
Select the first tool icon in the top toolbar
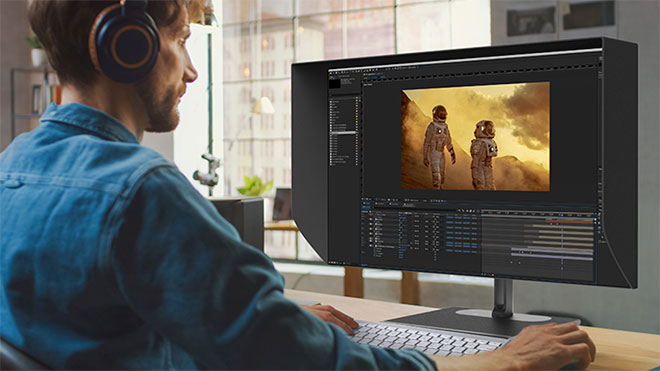tap(331, 72)
